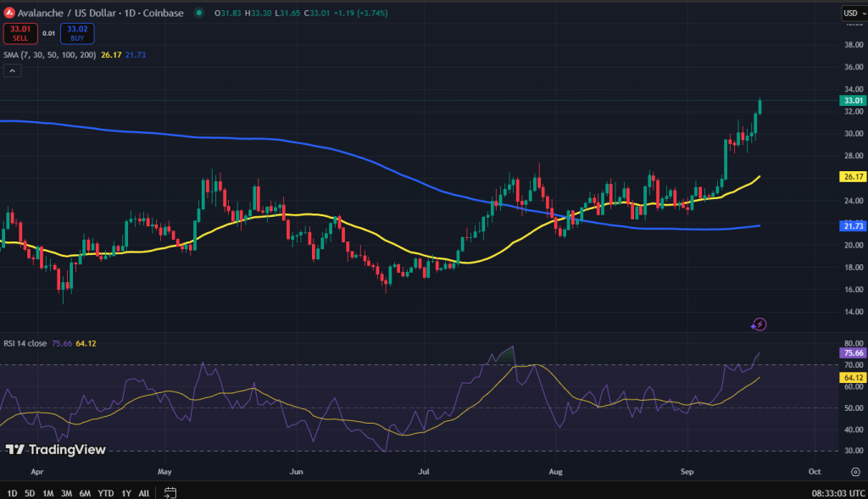Switch to 3M time range
868x499 pixels.
(x=66, y=493)
